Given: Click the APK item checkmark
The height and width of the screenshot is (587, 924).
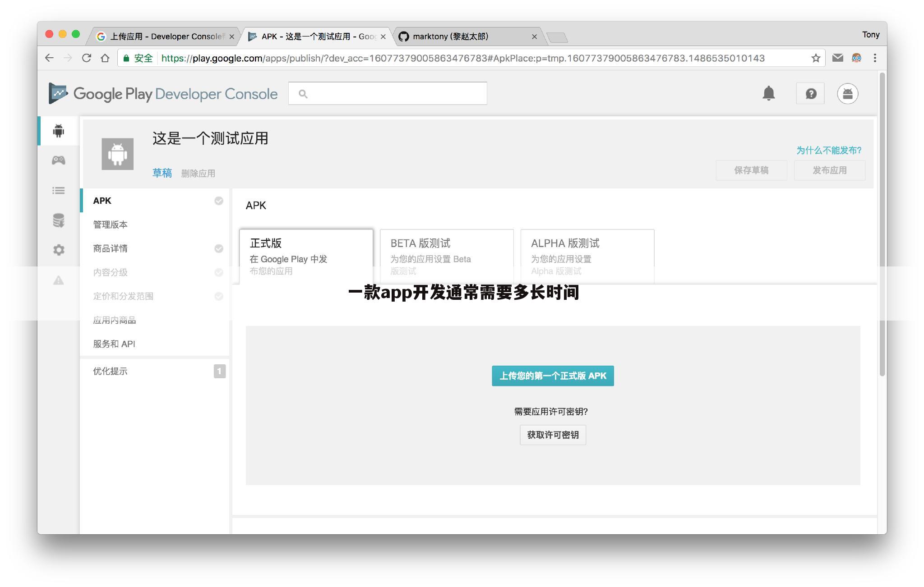Looking at the screenshot, I should coord(218,201).
